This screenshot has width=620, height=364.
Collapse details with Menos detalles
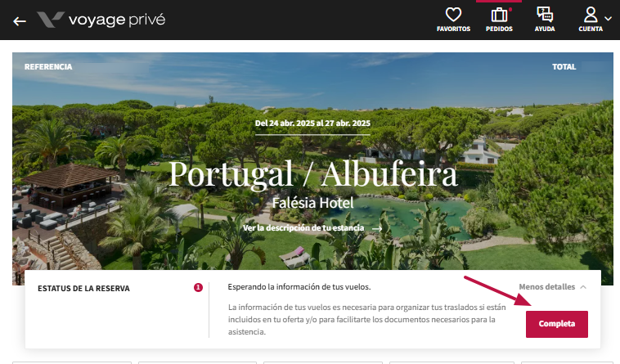(547, 287)
